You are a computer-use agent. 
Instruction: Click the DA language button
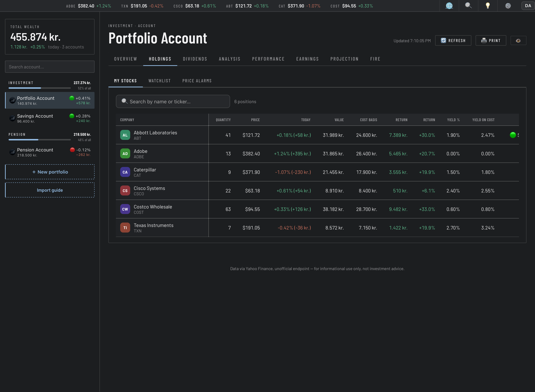[528, 6]
